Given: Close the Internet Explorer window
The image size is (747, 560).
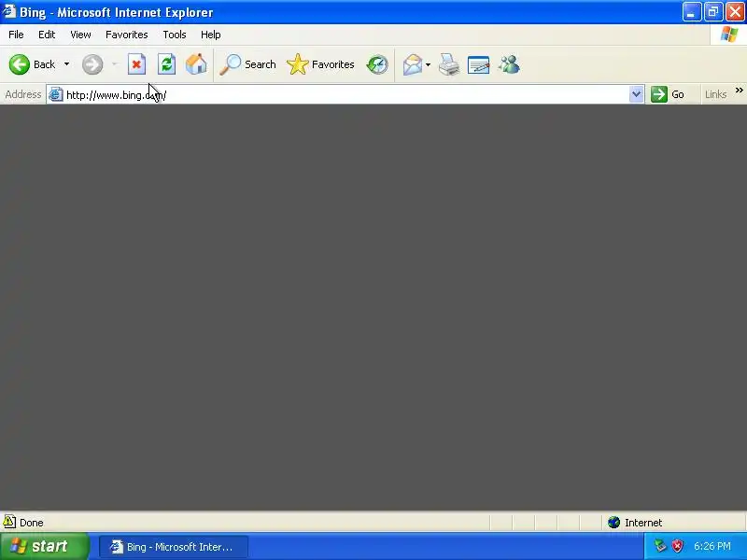Looking at the screenshot, I should pos(735,12).
